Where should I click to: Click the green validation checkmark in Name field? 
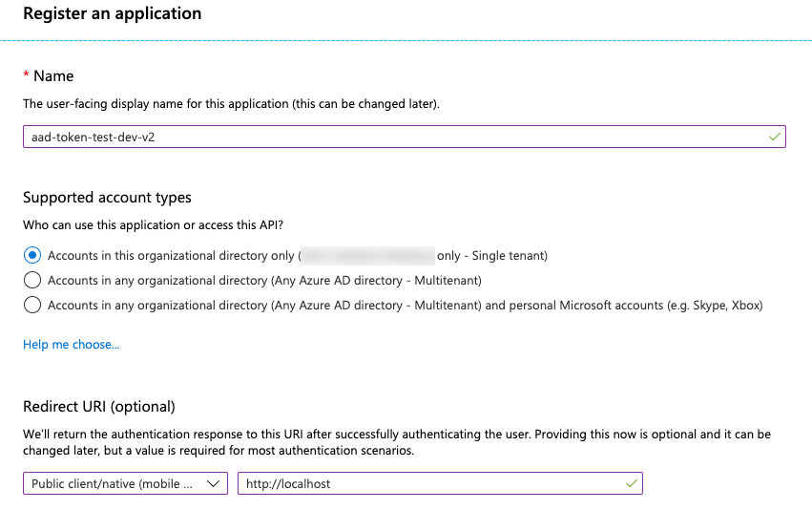tap(774, 138)
